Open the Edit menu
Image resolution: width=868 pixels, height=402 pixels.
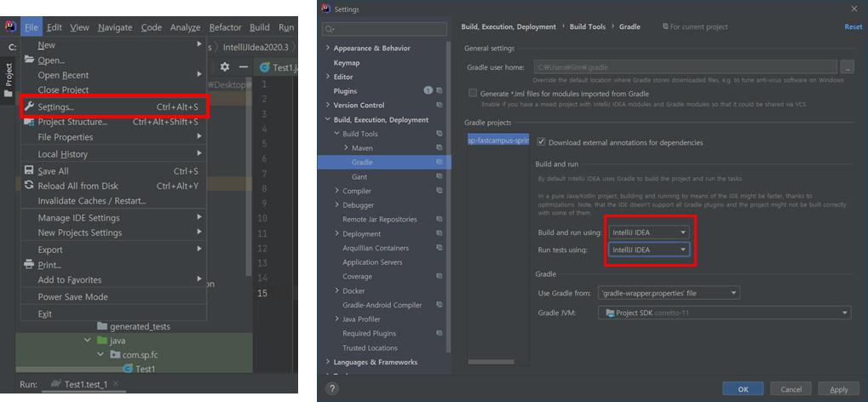tap(55, 27)
